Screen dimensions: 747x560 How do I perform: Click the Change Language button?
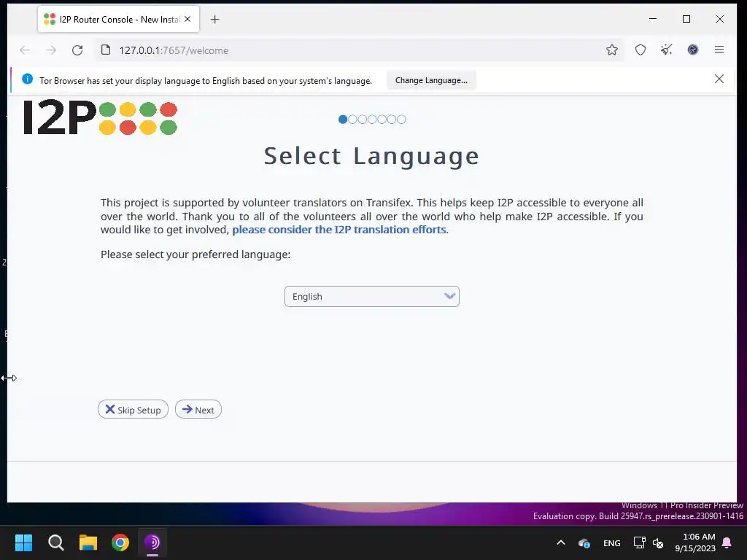[431, 80]
